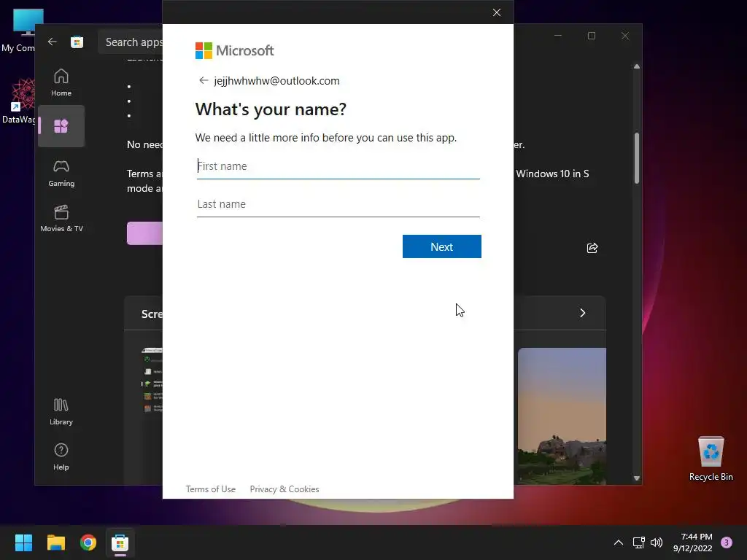The image size is (747, 560).
Task: Click the Microsoft logo in dialog
Action: click(x=234, y=50)
